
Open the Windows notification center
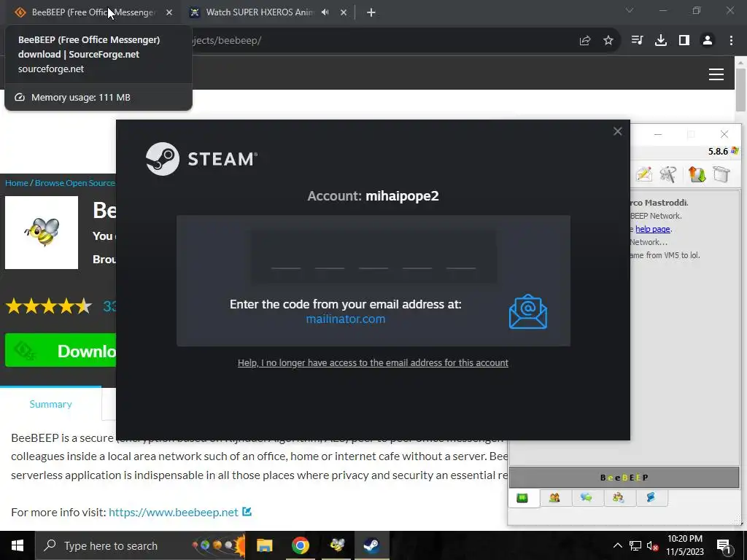point(724,545)
